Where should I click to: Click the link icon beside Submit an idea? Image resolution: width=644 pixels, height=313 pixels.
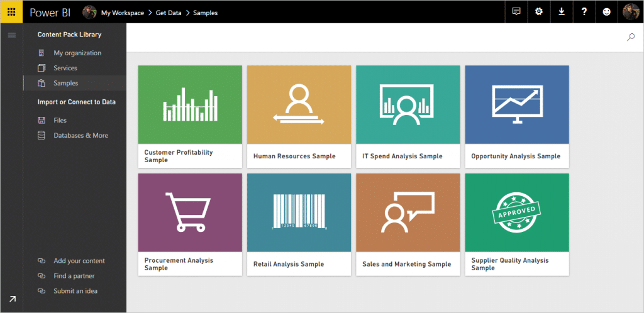(x=41, y=291)
